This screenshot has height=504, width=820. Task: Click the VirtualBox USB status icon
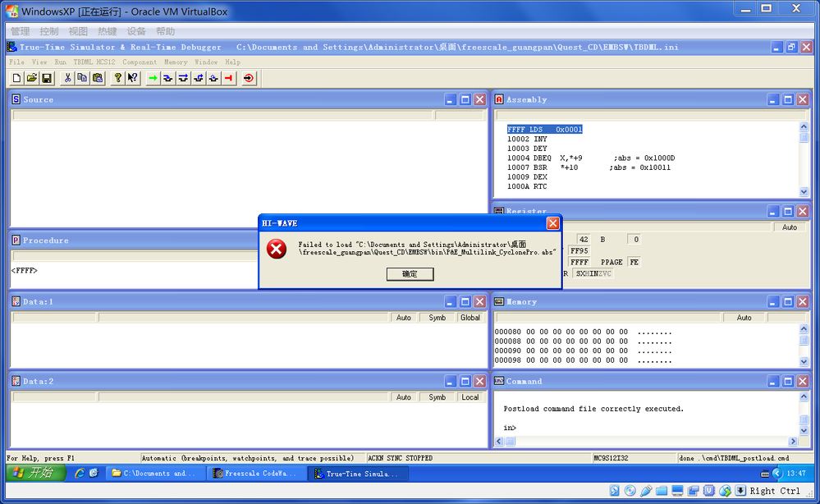tap(646, 490)
